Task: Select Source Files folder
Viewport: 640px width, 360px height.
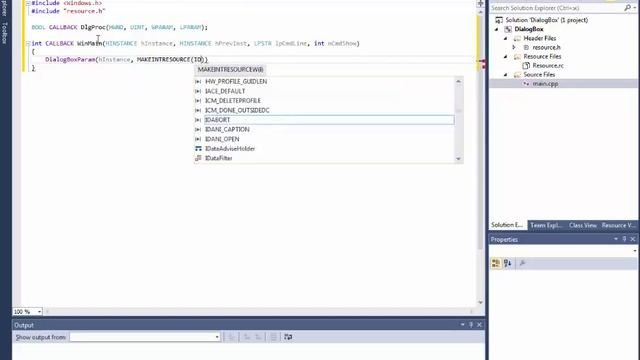Action: click(x=539, y=75)
